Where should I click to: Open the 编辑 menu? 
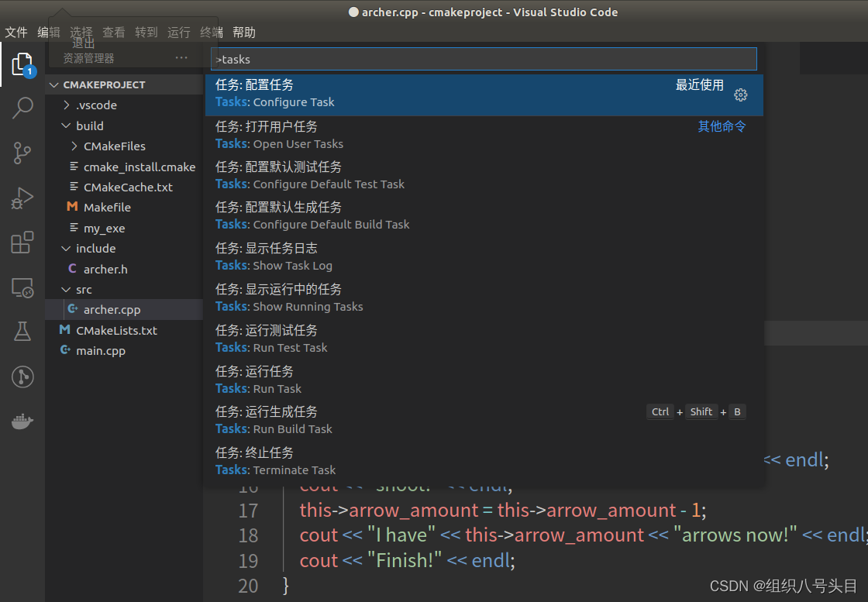(49, 32)
